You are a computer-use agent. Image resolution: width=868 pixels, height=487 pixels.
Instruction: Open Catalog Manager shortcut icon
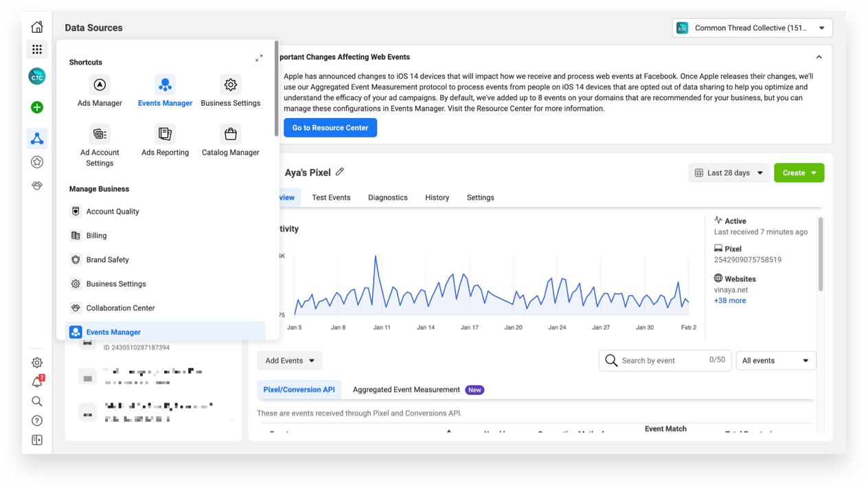pyautogui.click(x=231, y=135)
